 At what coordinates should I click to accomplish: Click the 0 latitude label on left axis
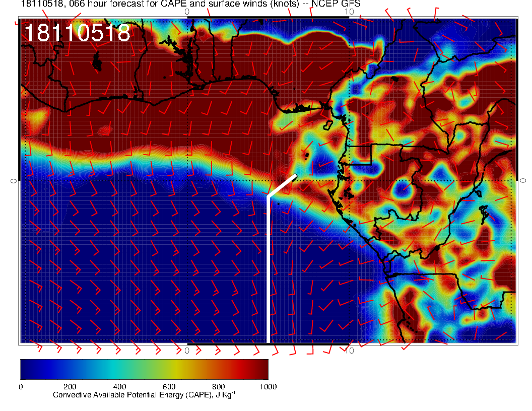pyautogui.click(x=14, y=180)
